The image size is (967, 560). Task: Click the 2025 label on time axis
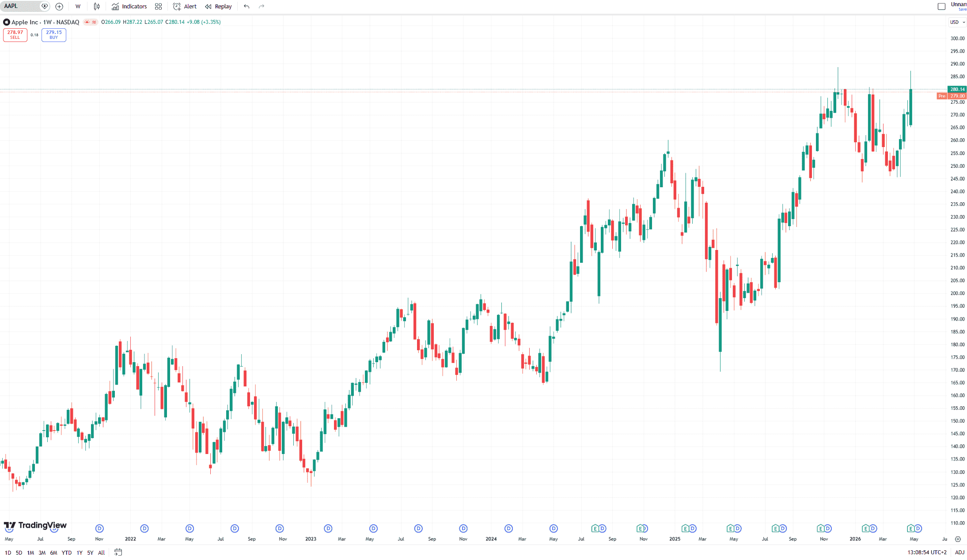(x=675, y=539)
